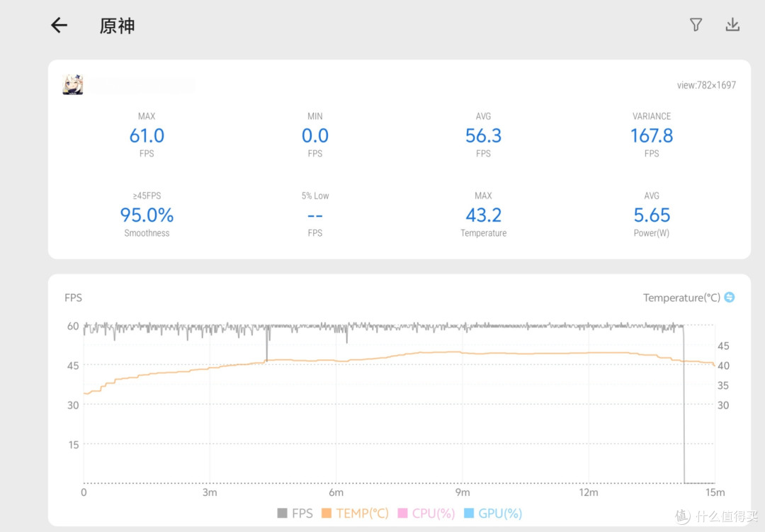765x532 pixels.
Task: Click the AVG 56.3 FPS value
Action: [x=484, y=136]
